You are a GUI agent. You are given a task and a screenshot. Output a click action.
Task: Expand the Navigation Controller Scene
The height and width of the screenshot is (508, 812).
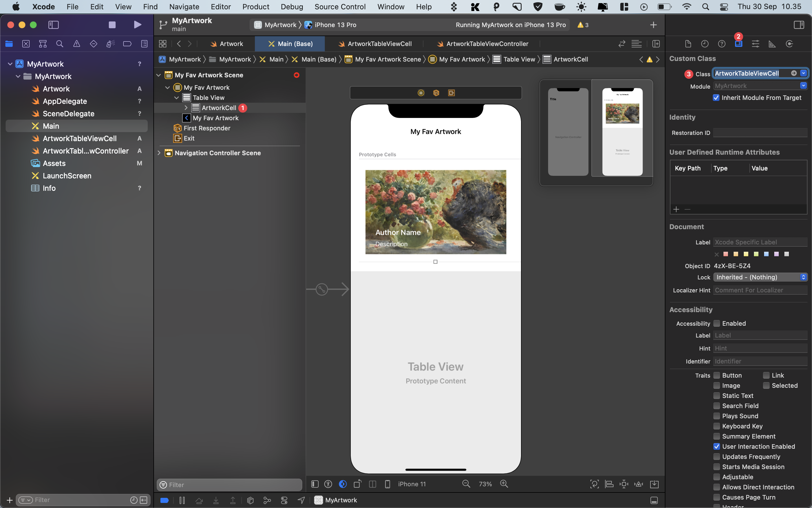pyautogui.click(x=159, y=153)
